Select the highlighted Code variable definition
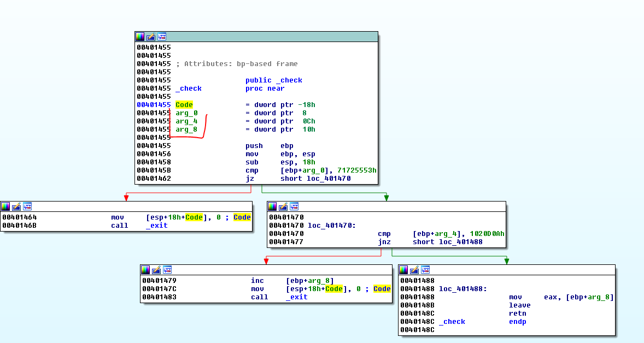This screenshot has height=343, width=644. click(184, 105)
